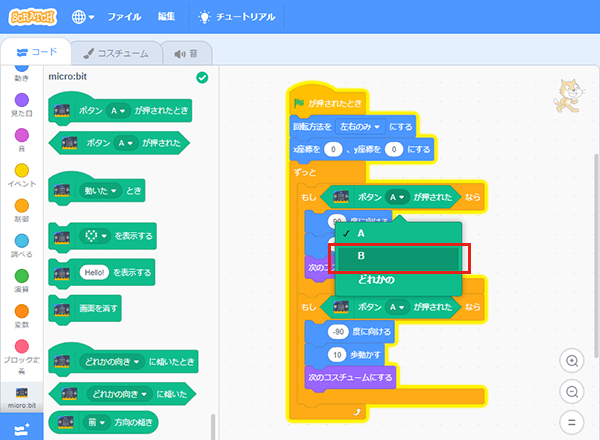Click the add extension button

[x=22, y=430]
